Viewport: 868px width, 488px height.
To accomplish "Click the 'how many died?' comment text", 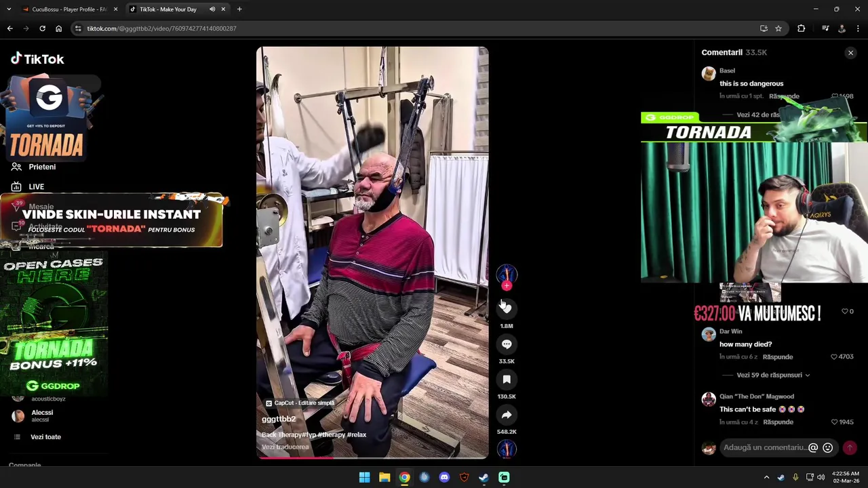I will click(x=745, y=344).
